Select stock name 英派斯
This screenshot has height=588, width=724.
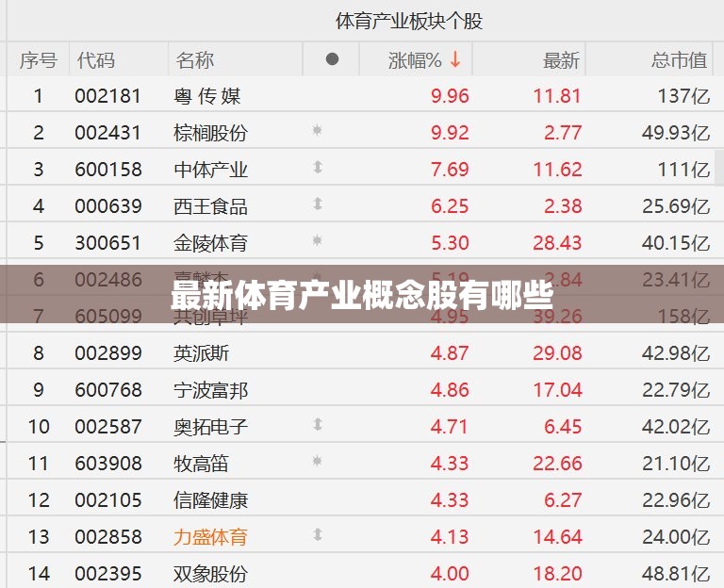(202, 353)
